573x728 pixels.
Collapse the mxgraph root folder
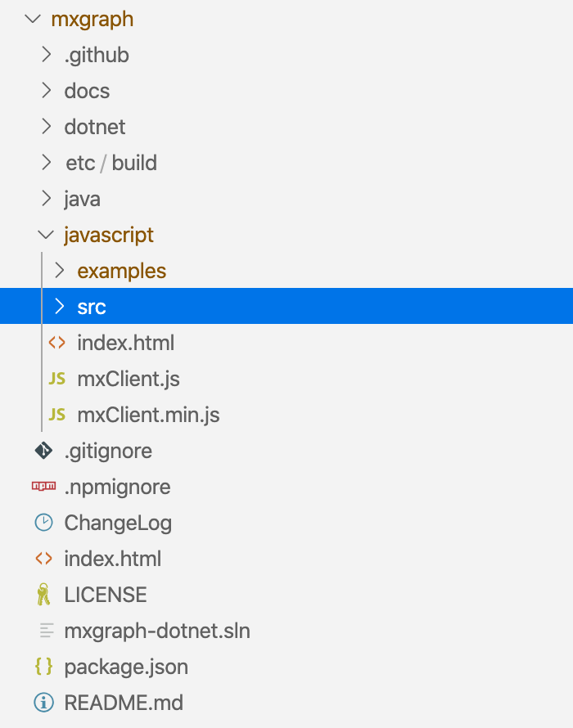(x=32, y=19)
